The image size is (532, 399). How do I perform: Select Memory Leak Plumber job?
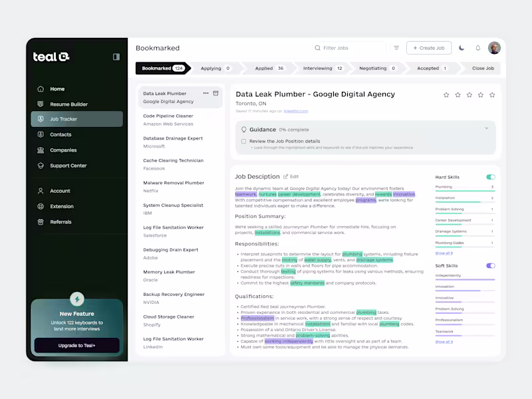click(180, 276)
